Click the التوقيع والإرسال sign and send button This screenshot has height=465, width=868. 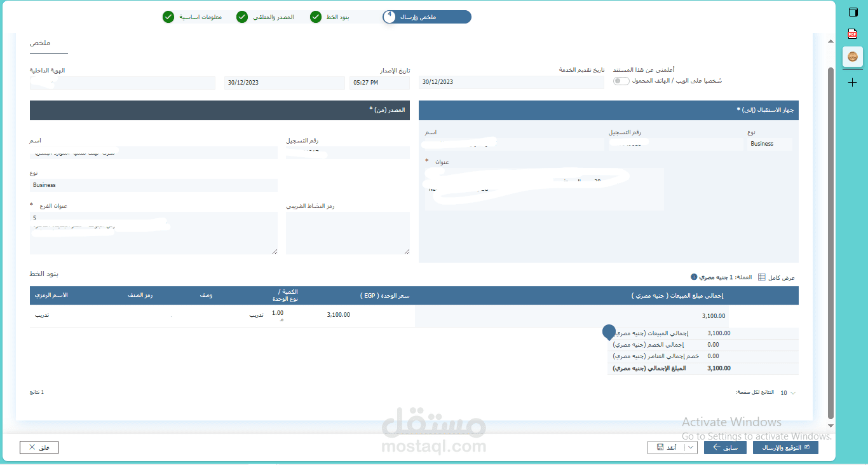785,448
